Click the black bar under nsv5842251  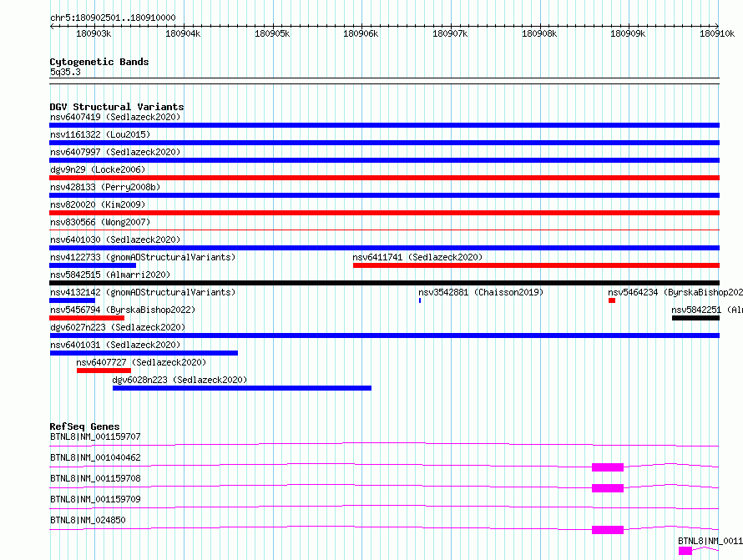point(695,318)
